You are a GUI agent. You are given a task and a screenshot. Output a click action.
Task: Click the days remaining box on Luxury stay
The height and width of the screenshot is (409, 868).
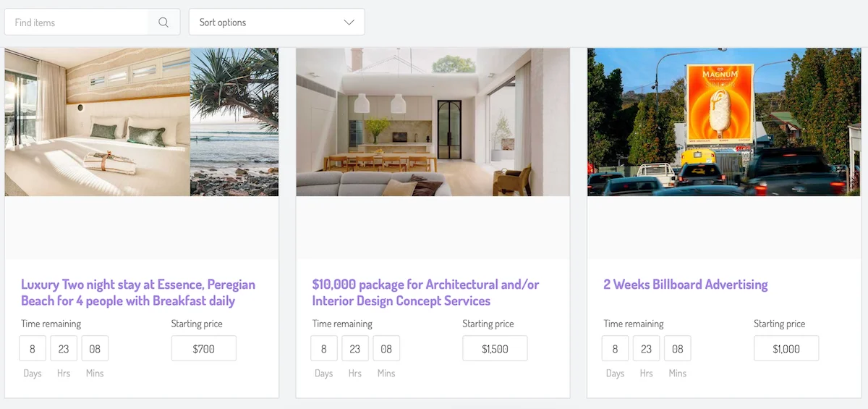point(33,349)
